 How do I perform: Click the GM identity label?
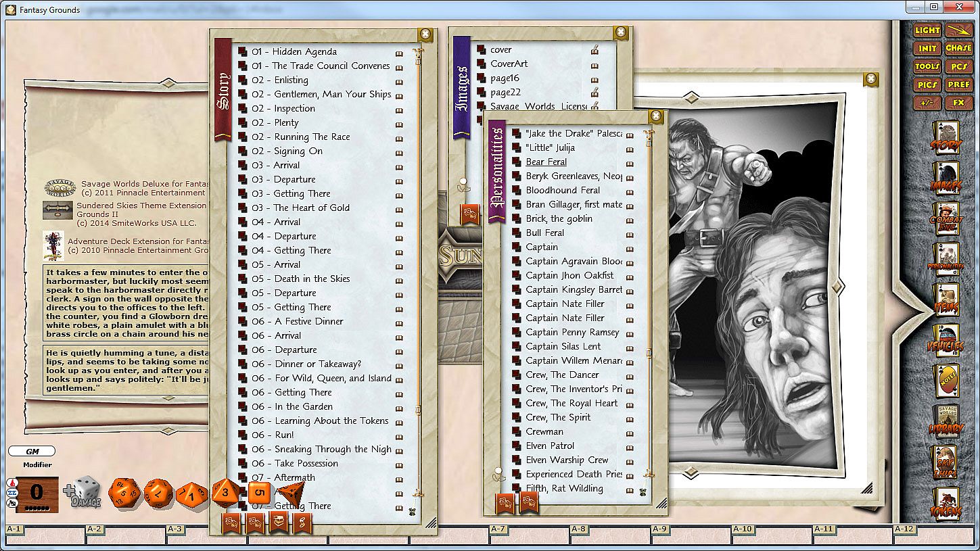point(31,452)
